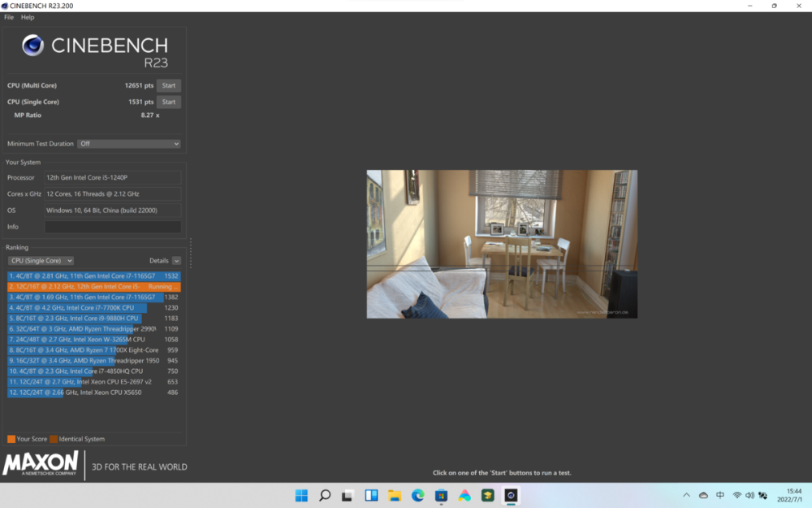This screenshot has width=812, height=508.
Task: Select ranking row 8 Ryzen 7 1700X
Action: pos(93,350)
